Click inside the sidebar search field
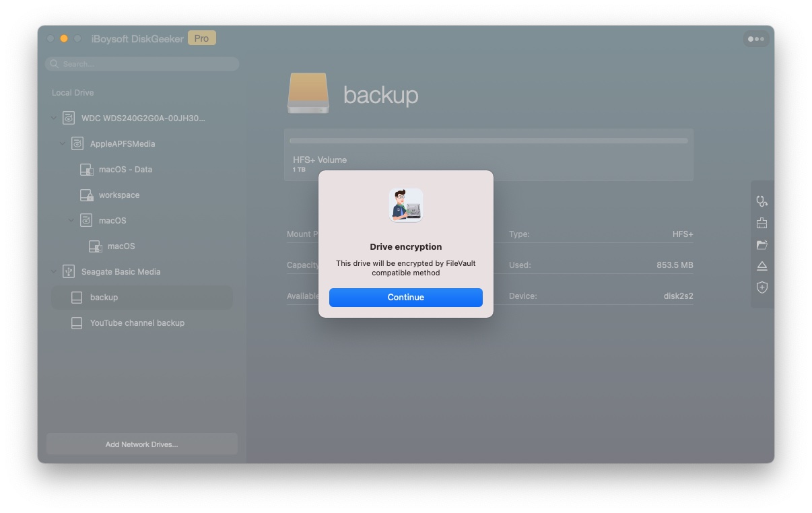This screenshot has width=812, height=513. (141, 63)
